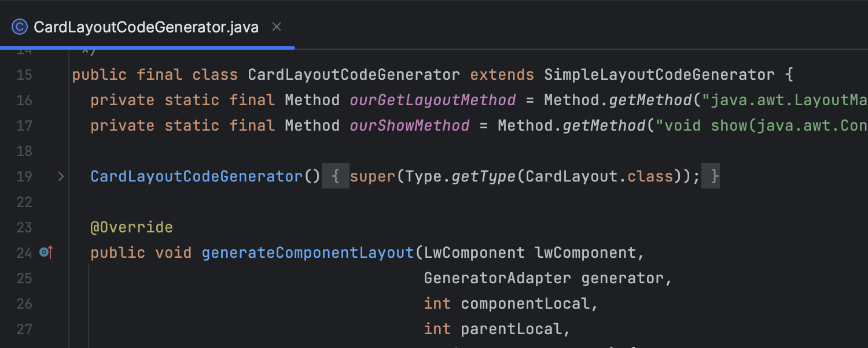
Task: Click the GeneratorAdapter parameter type on line 25
Action: tap(497, 277)
